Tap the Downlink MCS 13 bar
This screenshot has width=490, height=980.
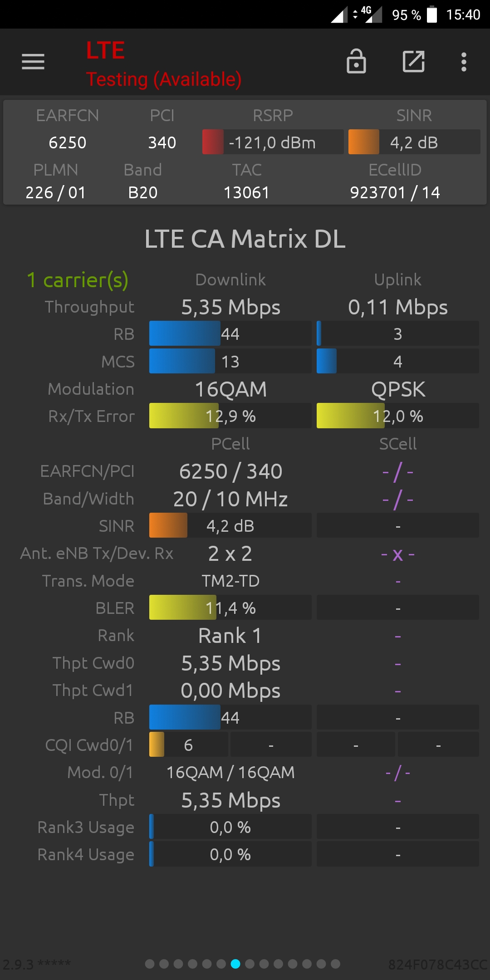click(230, 361)
